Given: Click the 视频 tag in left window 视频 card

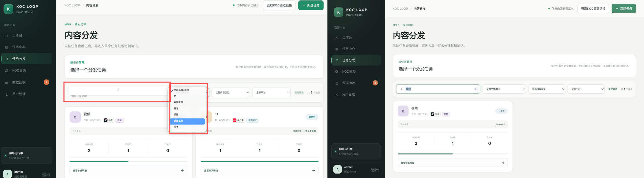Looking at the screenshot, I should (119, 120).
